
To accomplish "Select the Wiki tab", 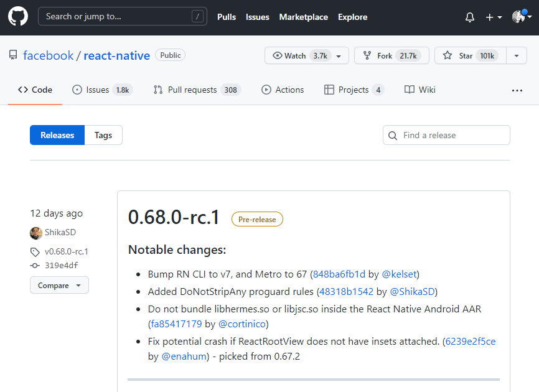I will [419, 90].
